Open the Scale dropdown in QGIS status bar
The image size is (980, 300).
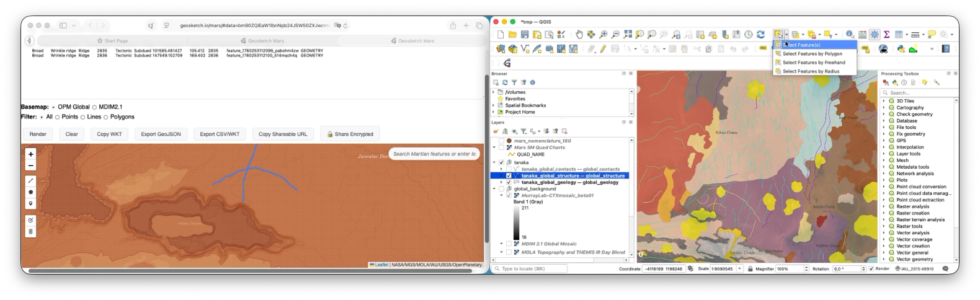click(x=740, y=269)
